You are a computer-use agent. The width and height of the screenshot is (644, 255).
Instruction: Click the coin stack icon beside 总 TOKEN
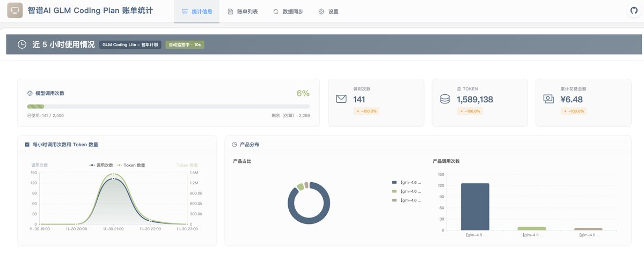444,99
